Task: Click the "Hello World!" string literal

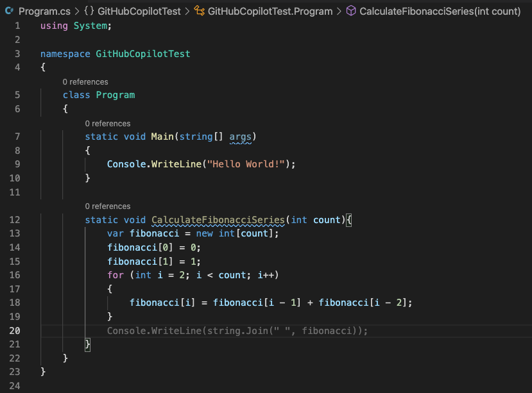Action: tap(246, 164)
